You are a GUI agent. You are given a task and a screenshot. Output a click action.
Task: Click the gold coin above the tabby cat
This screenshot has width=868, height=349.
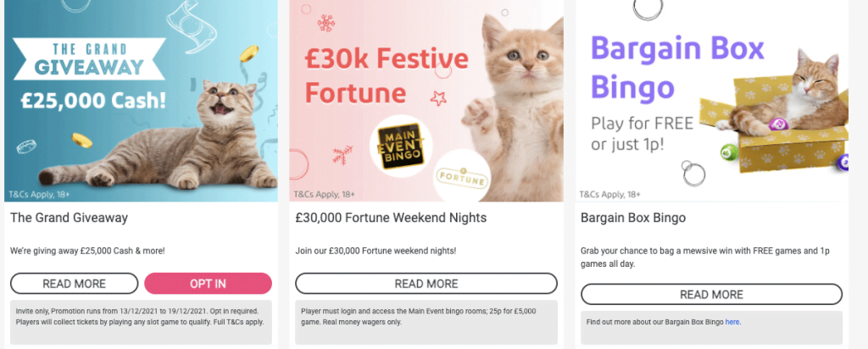249,53
